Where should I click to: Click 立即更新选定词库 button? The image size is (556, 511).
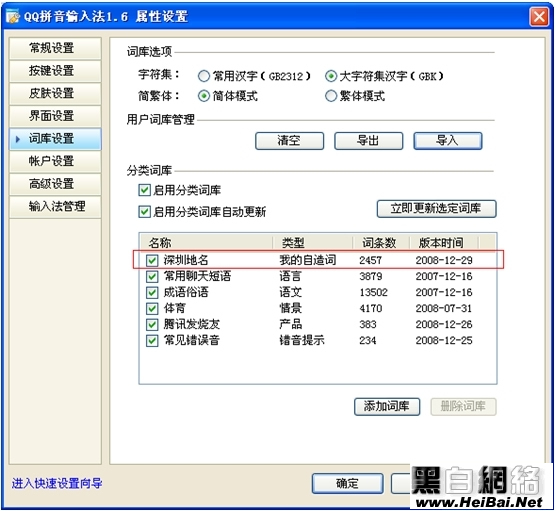tap(436, 209)
